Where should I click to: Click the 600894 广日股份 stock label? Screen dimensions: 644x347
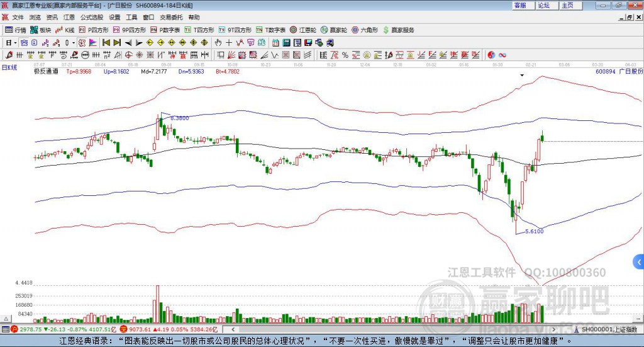tap(619, 71)
